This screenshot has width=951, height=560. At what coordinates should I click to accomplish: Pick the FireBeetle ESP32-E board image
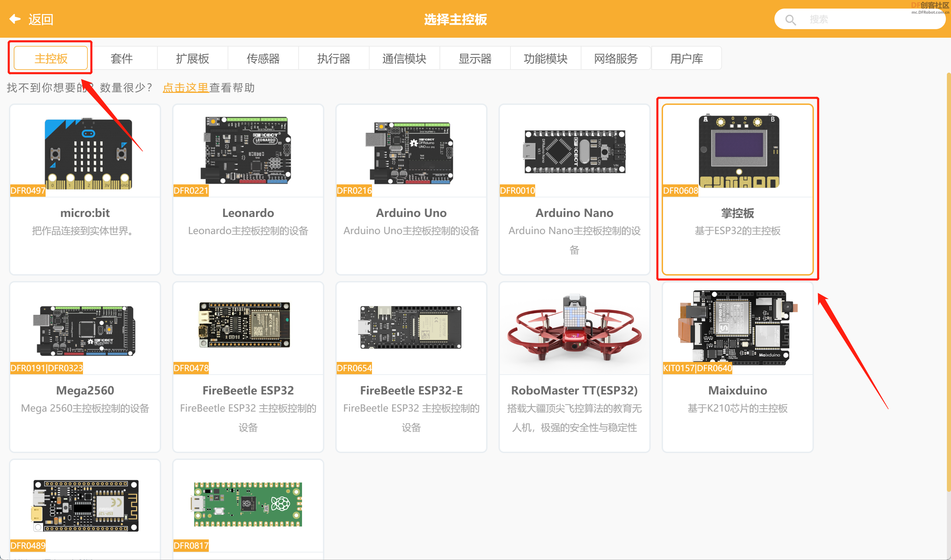pyautogui.click(x=409, y=327)
